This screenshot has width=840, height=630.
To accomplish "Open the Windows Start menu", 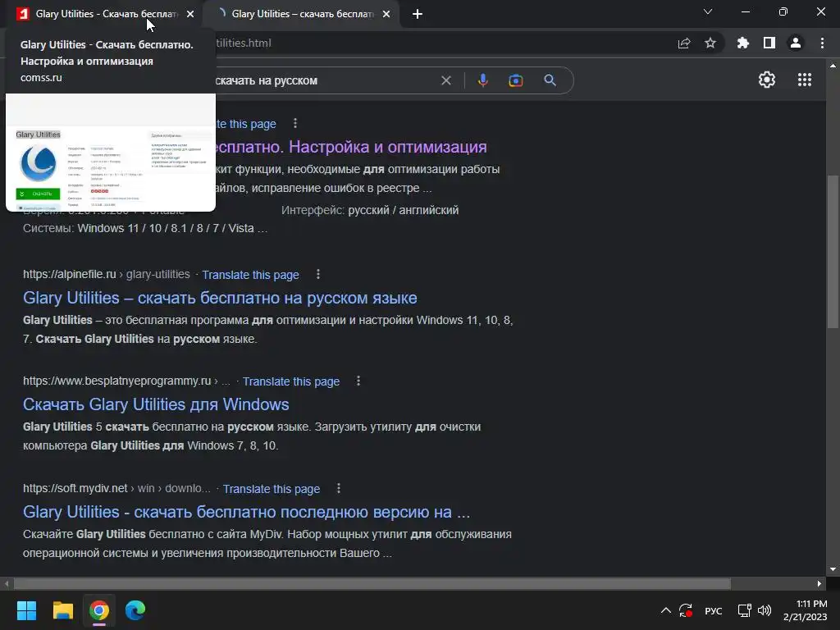I will pos(26,610).
